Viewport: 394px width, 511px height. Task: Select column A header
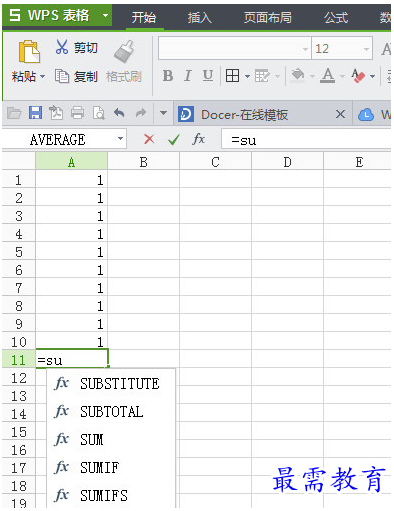point(71,162)
